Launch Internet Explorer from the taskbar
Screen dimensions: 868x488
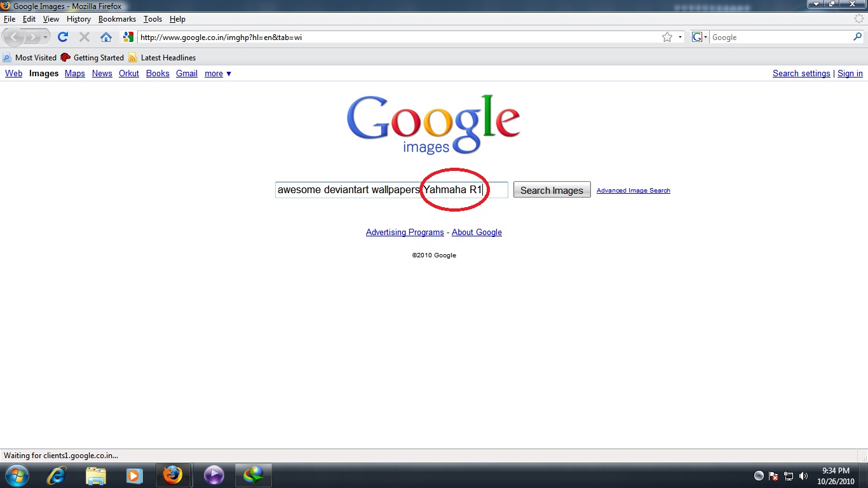pyautogui.click(x=57, y=475)
